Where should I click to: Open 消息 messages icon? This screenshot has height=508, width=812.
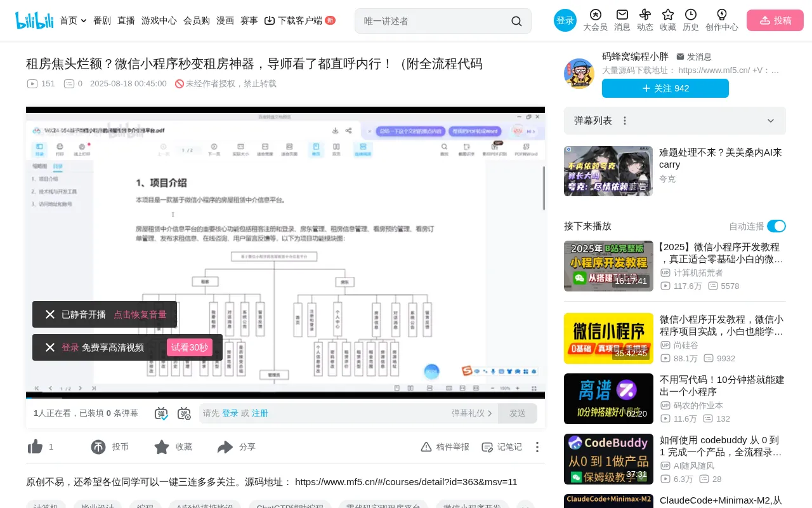[622, 20]
